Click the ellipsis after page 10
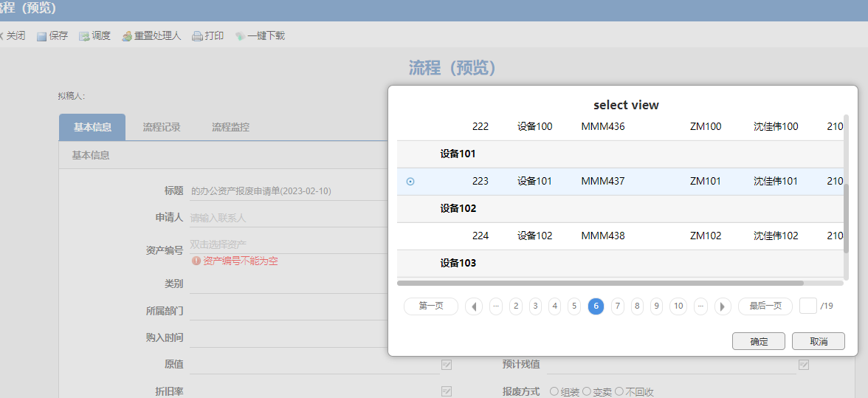 coord(701,306)
